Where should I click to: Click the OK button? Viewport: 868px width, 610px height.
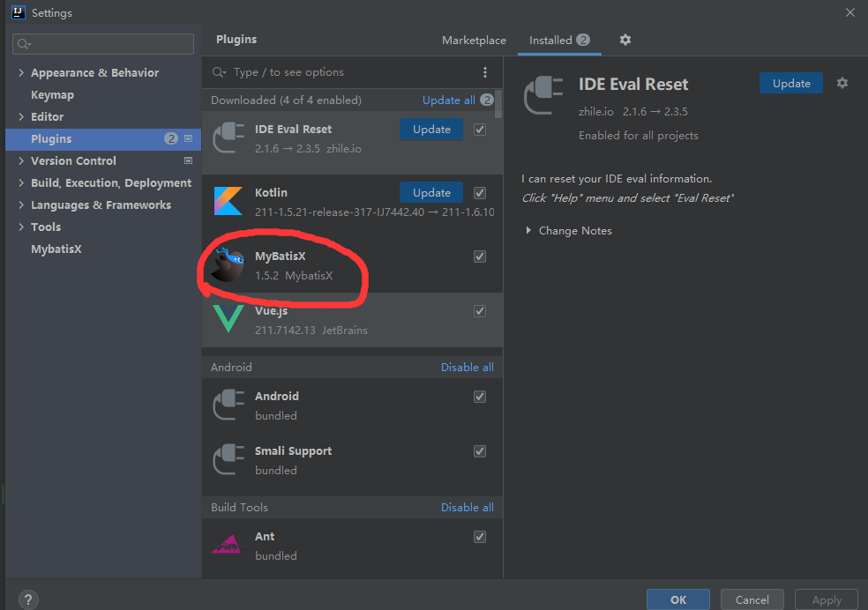click(678, 600)
